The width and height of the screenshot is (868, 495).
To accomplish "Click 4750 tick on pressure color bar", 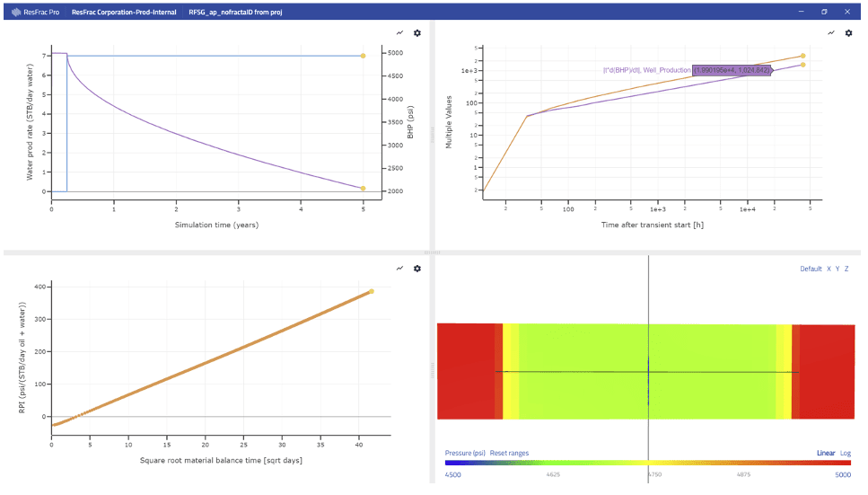I will coord(655,474).
